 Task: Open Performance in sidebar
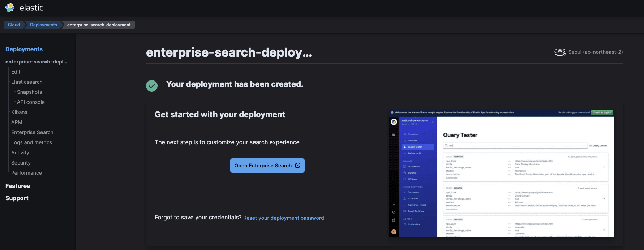[x=26, y=173]
